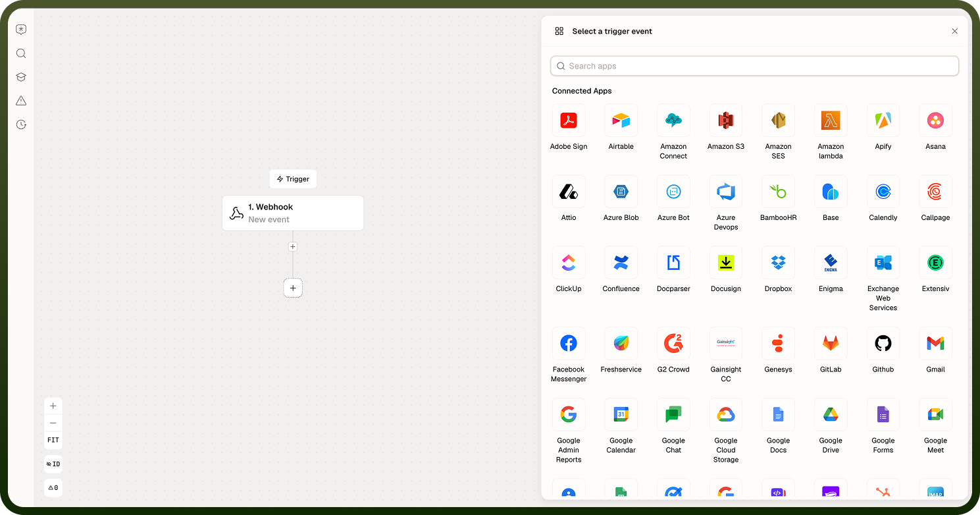Select the Apify app icon

883,121
